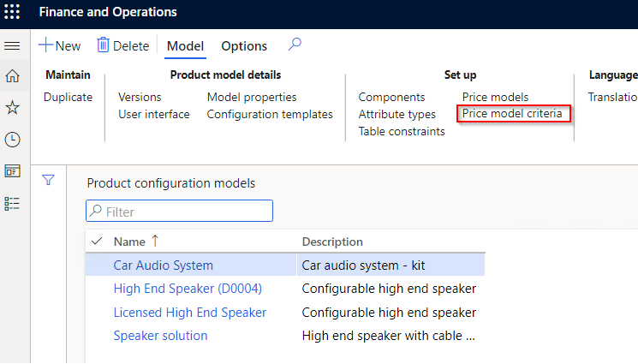Toggle the select-all checkmark in grid header
This screenshot has height=364, width=638.
click(96, 242)
